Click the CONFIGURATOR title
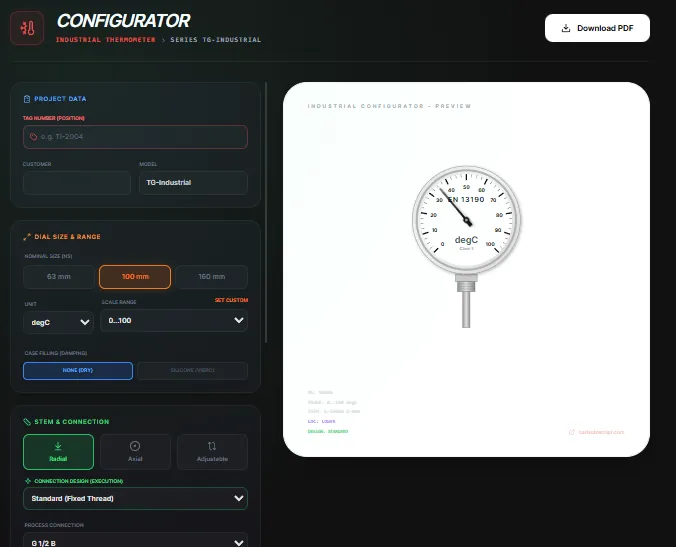This screenshot has height=547, width=676. click(123, 21)
